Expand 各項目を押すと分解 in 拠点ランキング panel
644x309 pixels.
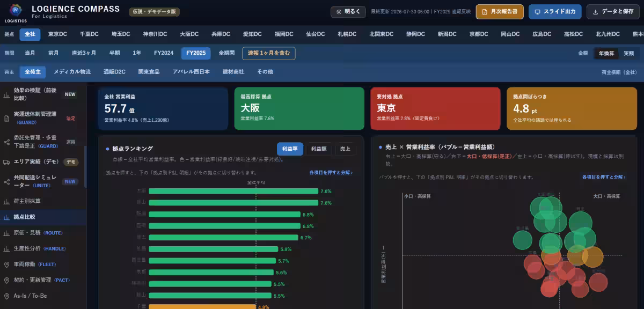tap(331, 173)
